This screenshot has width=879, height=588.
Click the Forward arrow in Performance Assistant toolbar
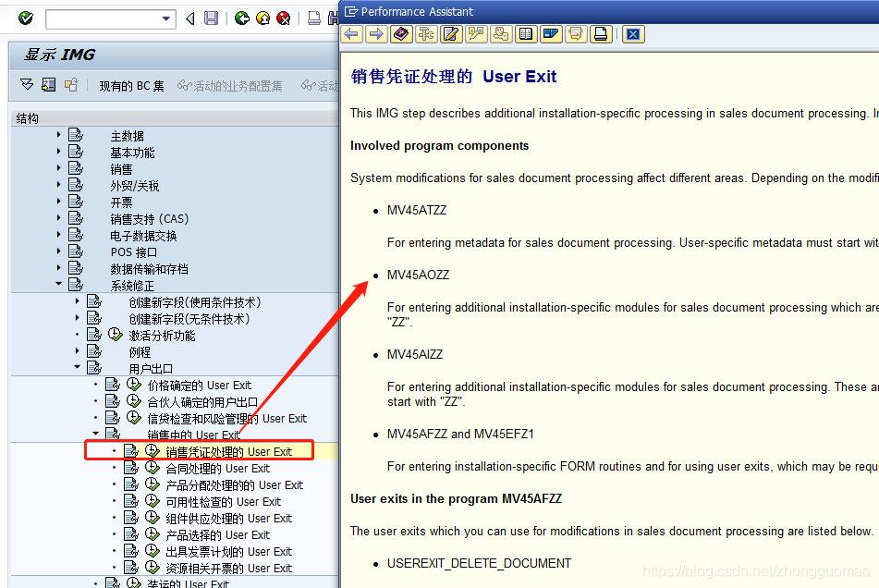tap(376, 34)
